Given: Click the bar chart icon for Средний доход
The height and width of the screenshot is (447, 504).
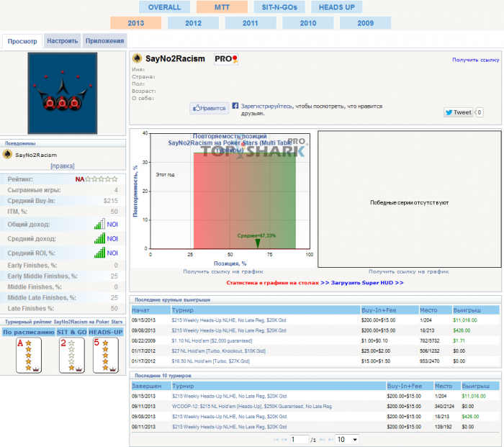Looking at the screenshot, I should (x=99, y=238).
